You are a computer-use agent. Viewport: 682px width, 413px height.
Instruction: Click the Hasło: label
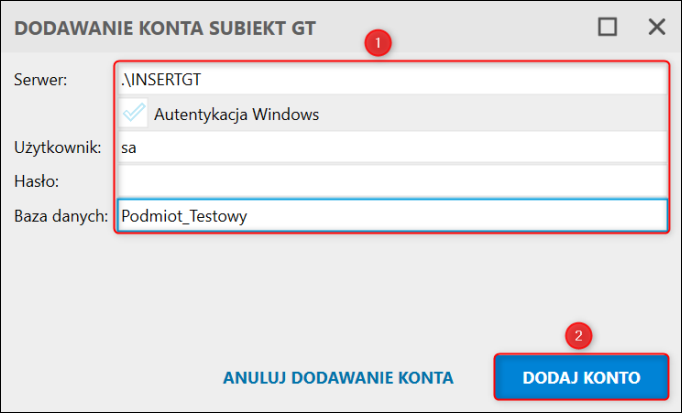[36, 181]
